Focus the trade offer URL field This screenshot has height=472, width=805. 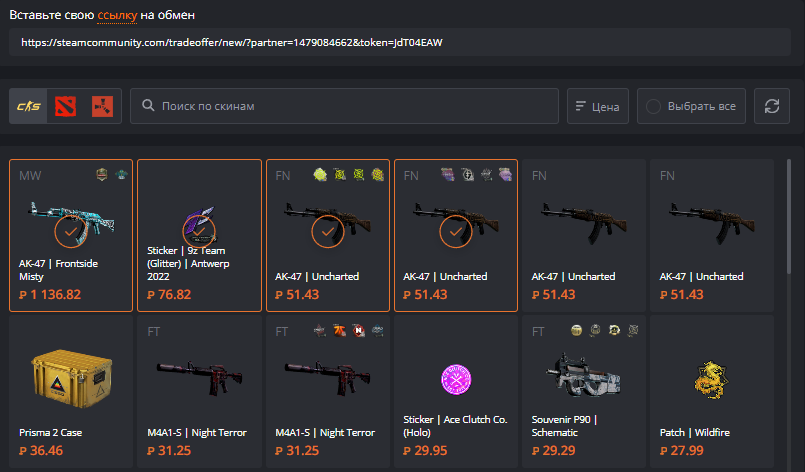pyautogui.click(x=399, y=42)
